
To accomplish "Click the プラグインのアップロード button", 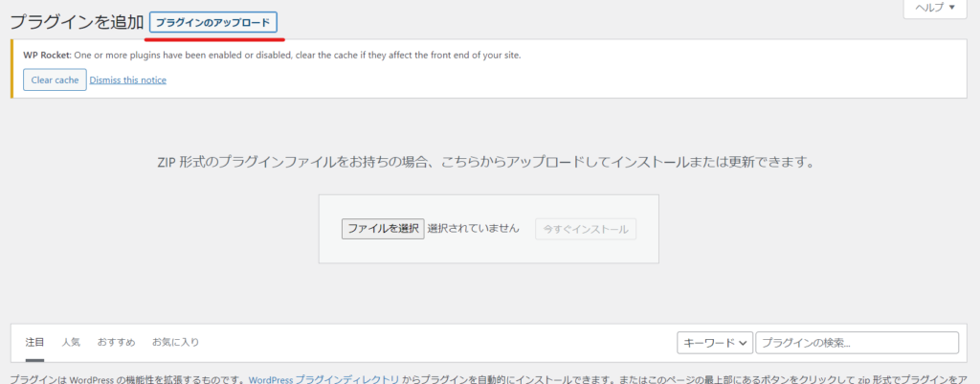I will click(213, 22).
